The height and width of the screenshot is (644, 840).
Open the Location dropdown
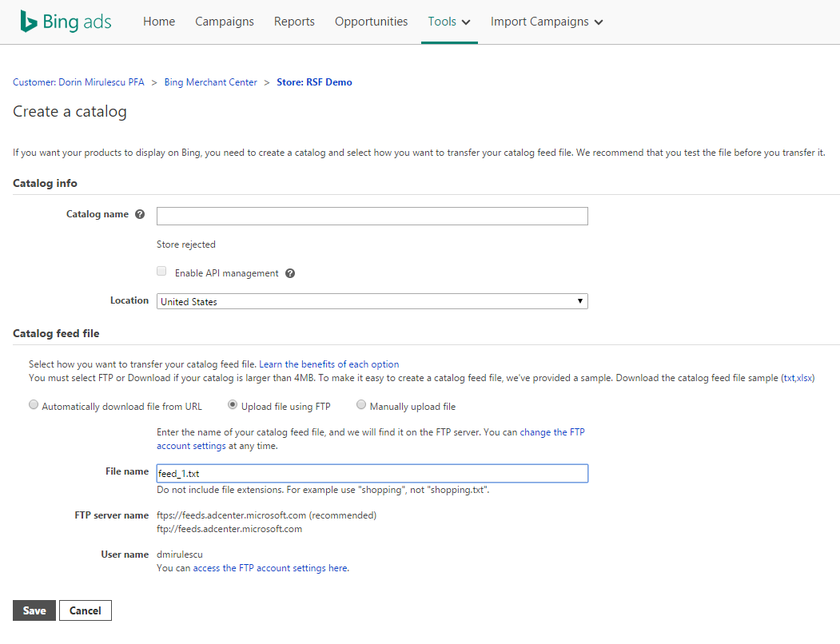(372, 301)
